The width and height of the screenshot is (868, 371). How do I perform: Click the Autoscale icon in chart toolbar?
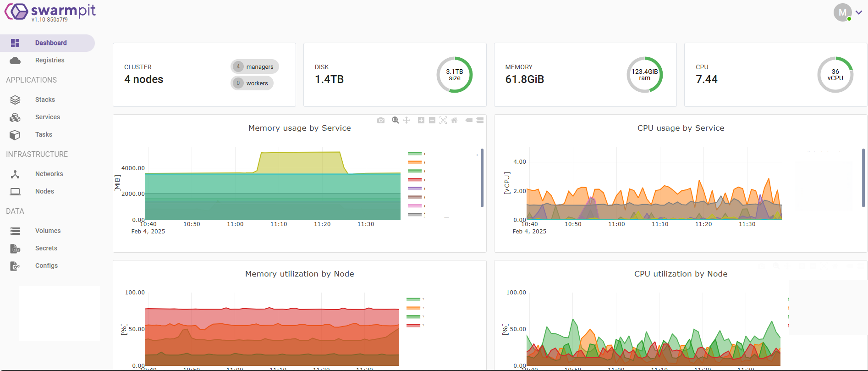pyautogui.click(x=443, y=120)
